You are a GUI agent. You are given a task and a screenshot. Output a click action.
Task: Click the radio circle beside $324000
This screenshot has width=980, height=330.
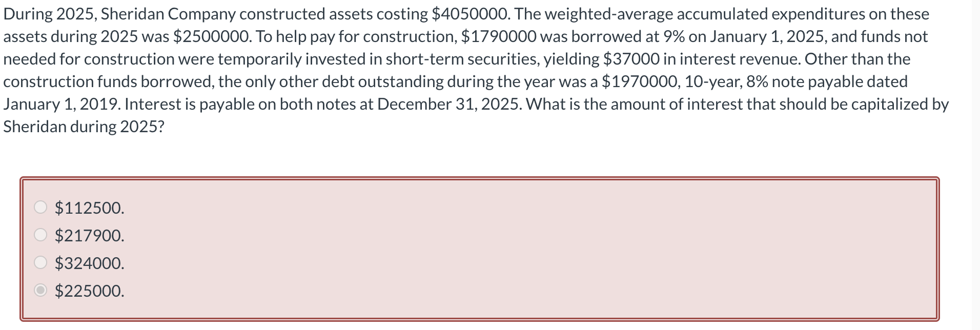tap(39, 262)
